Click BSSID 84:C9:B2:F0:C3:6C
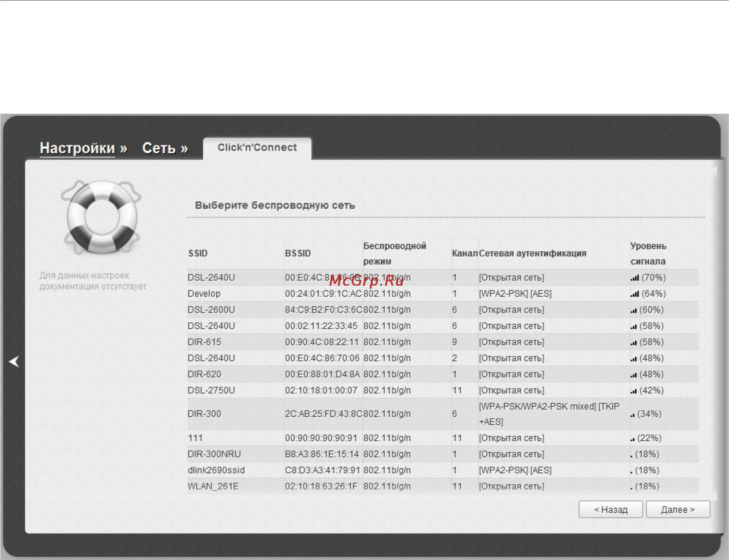 click(x=324, y=310)
